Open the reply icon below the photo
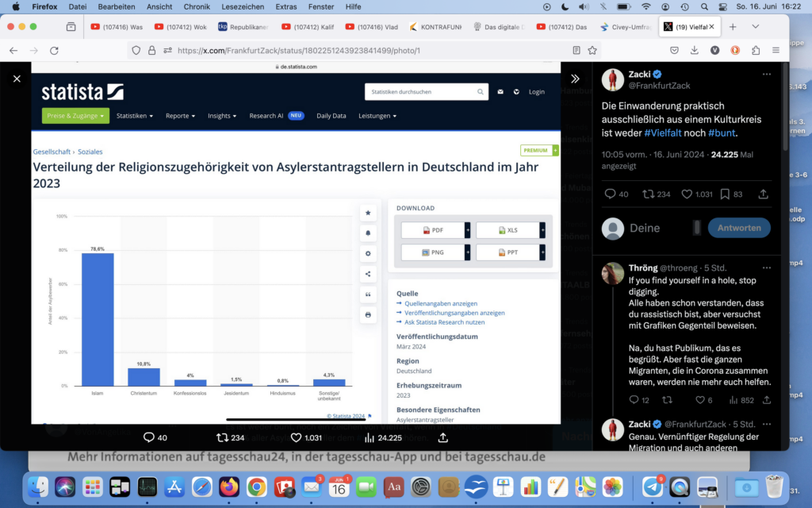Image resolution: width=812 pixels, height=508 pixels. [148, 437]
